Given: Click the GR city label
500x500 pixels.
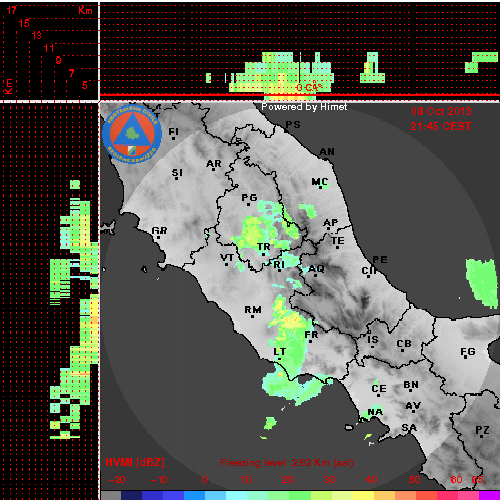Looking at the screenshot, I should 159,231.
